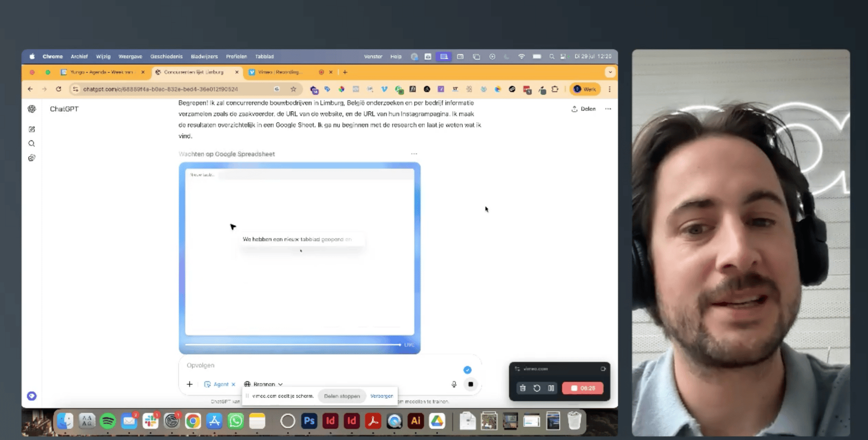Open Google Drive from the Dock

[x=437, y=421]
